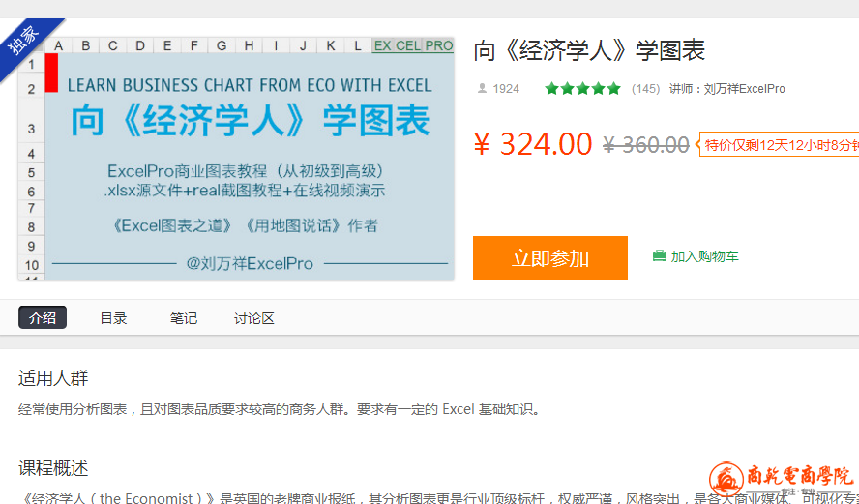859x504 pixels.
Task: Click the course title 向《经济学人》学图表
Action: pos(589,51)
